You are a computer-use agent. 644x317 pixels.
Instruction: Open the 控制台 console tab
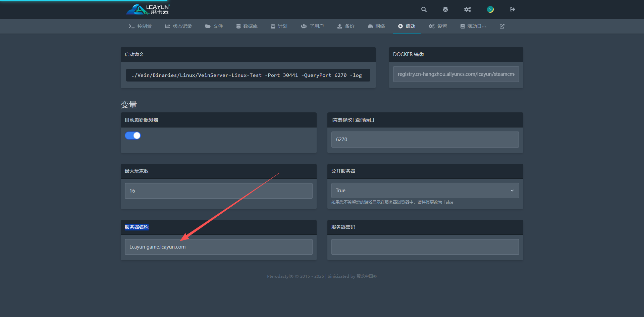[x=140, y=26]
